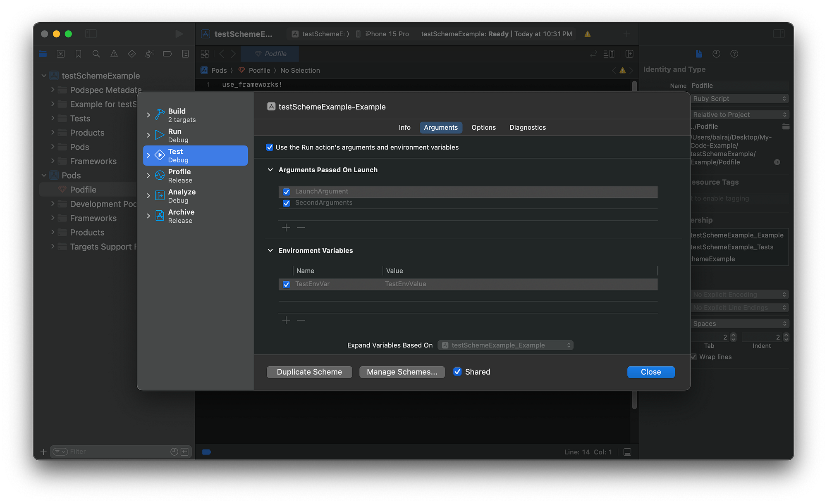Go forward with the editor forward arrow
The width and height of the screenshot is (827, 504).
click(233, 54)
